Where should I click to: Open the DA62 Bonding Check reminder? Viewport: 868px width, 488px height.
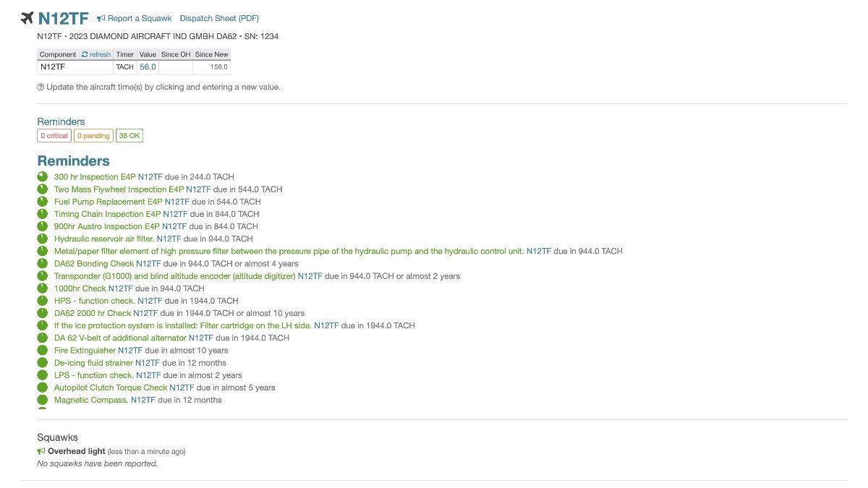point(94,264)
